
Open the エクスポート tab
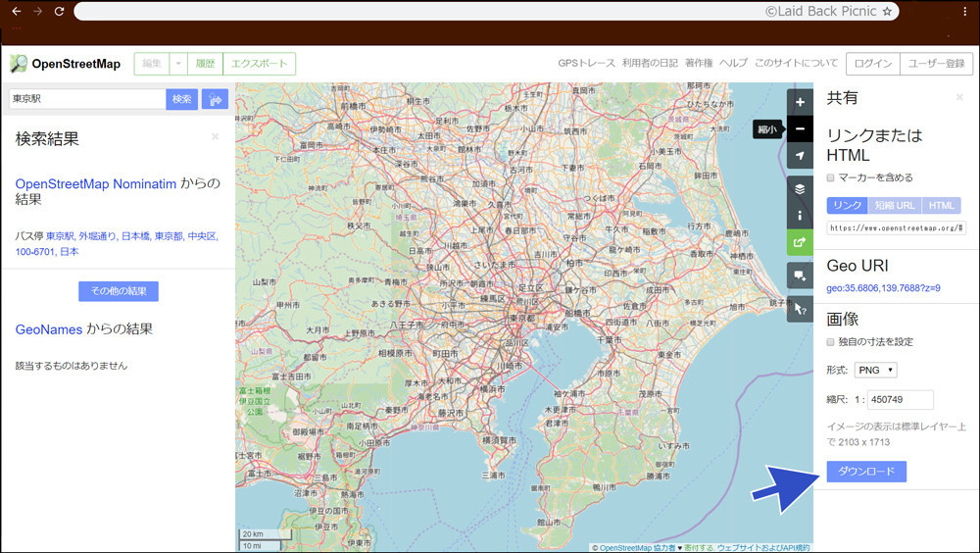260,63
